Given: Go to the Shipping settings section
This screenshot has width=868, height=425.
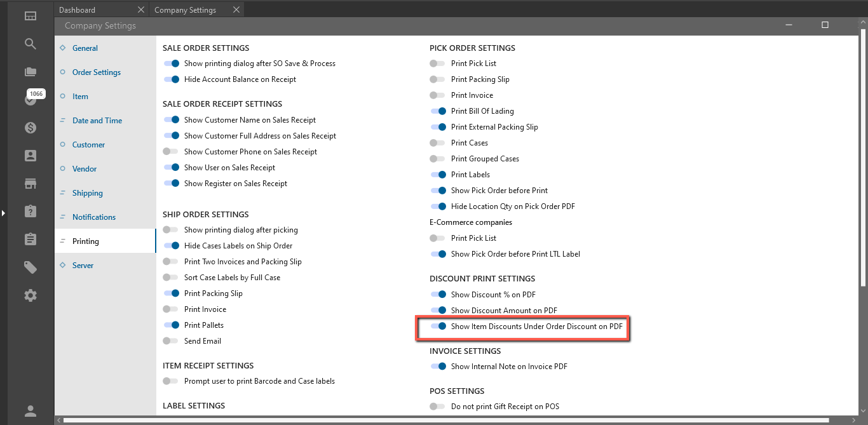Looking at the screenshot, I should click(87, 193).
